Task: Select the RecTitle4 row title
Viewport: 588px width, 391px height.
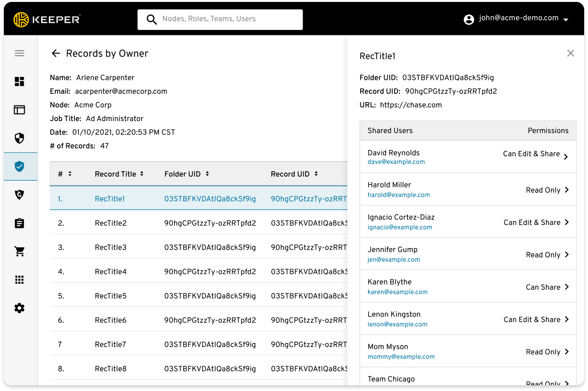Action: [111, 271]
